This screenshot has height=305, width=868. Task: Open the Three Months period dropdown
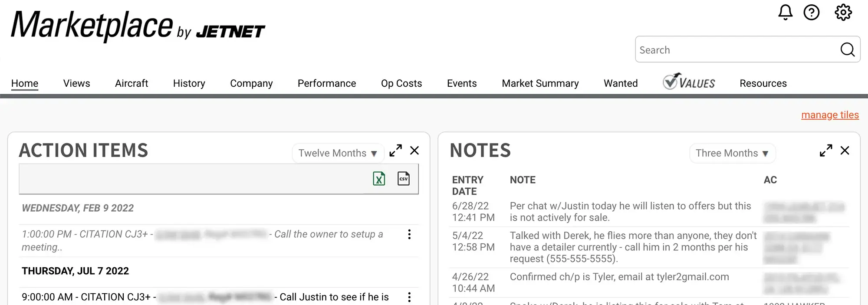pyautogui.click(x=732, y=153)
